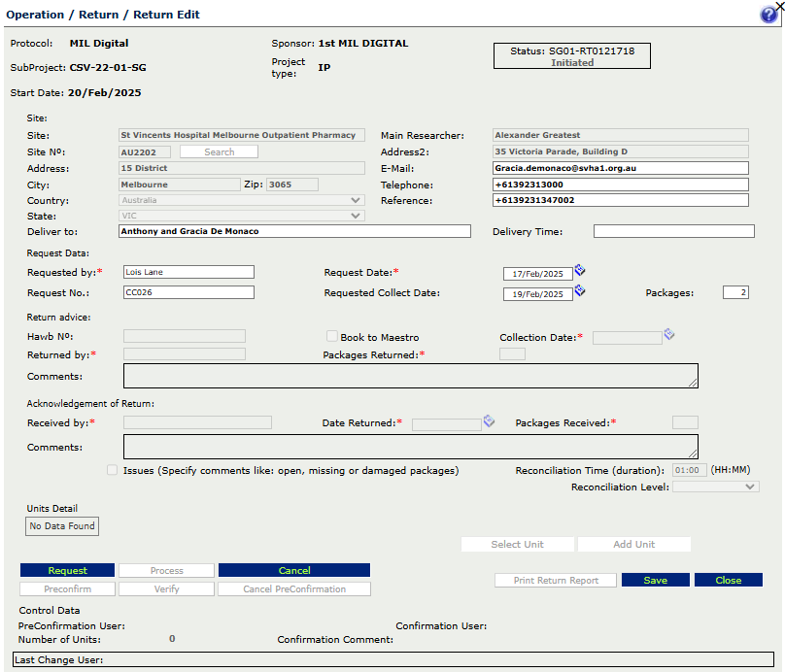Click the Cancel PreConfirmation button
This screenshot has width=785, height=672.
[x=294, y=588]
